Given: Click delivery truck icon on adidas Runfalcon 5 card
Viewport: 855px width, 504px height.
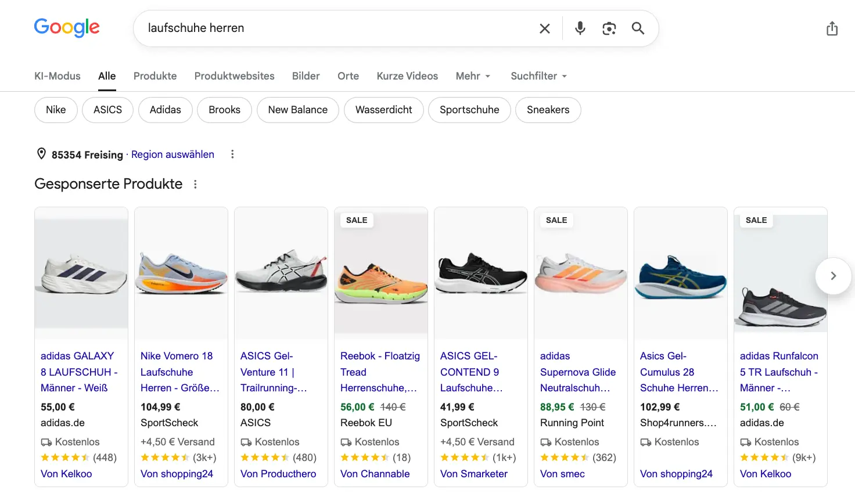Looking at the screenshot, I should [x=746, y=442].
